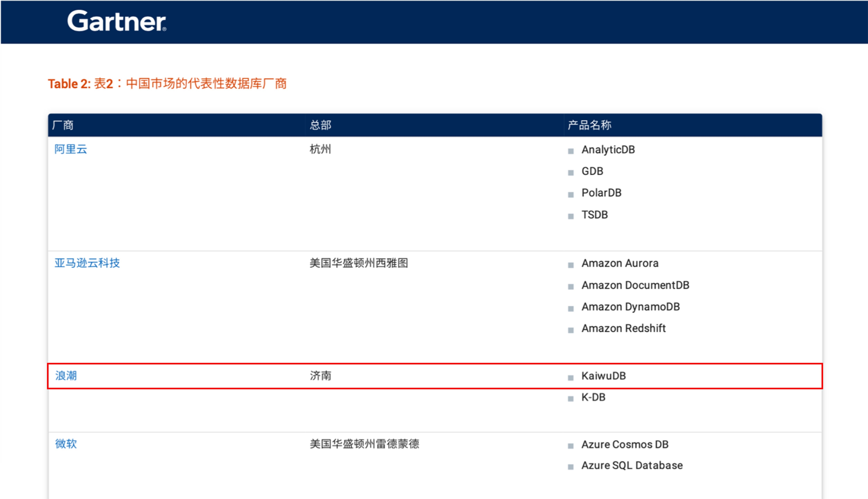The width and height of the screenshot is (868, 499).
Task: Click the Table 2 title heading
Action: (167, 84)
